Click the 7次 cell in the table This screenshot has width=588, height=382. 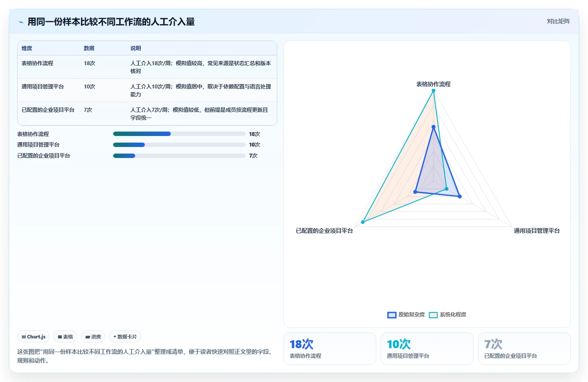(88, 110)
